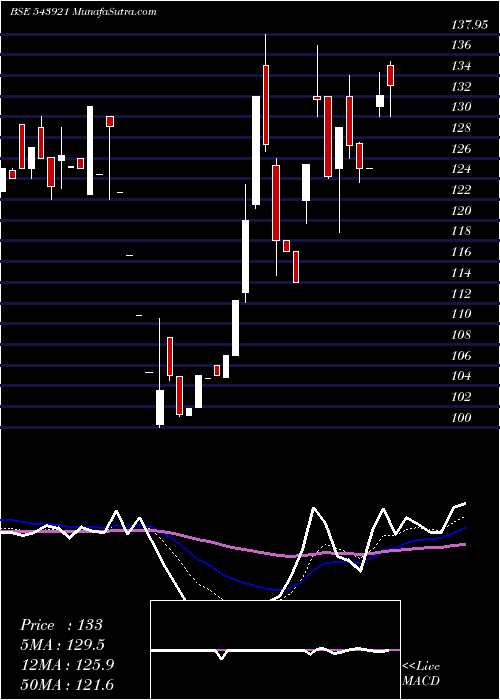Screen dimensions: 500x700
Task: Click the 114 price axis label
Action: (461, 272)
